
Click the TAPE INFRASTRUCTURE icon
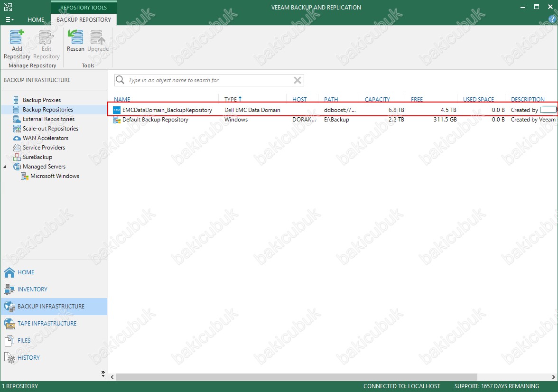coord(9,324)
